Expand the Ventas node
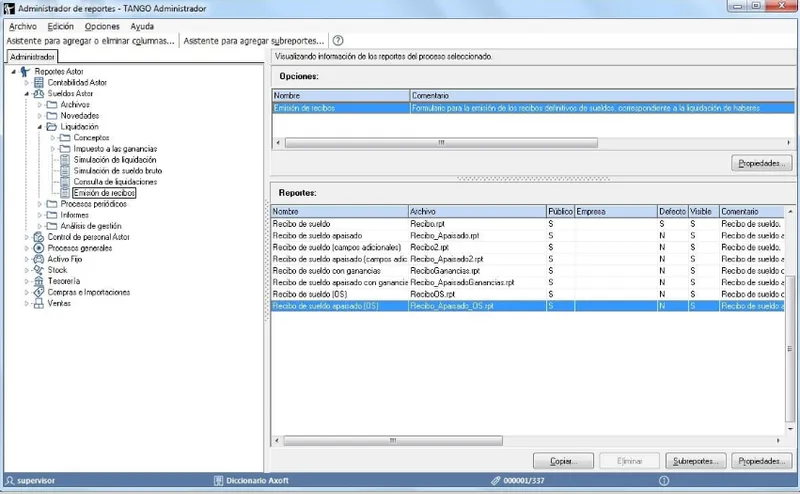The width and height of the screenshot is (800, 494). coord(27,303)
